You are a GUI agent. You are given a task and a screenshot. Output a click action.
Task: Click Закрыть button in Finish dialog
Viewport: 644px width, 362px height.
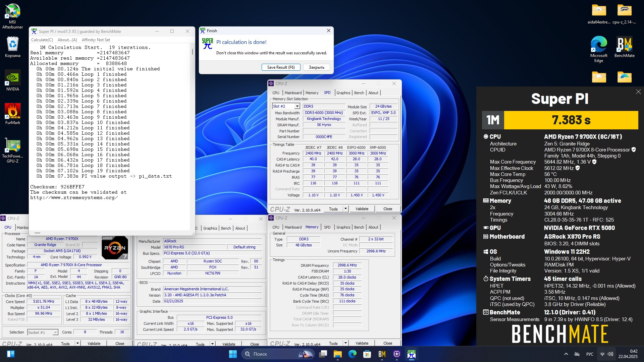click(316, 67)
